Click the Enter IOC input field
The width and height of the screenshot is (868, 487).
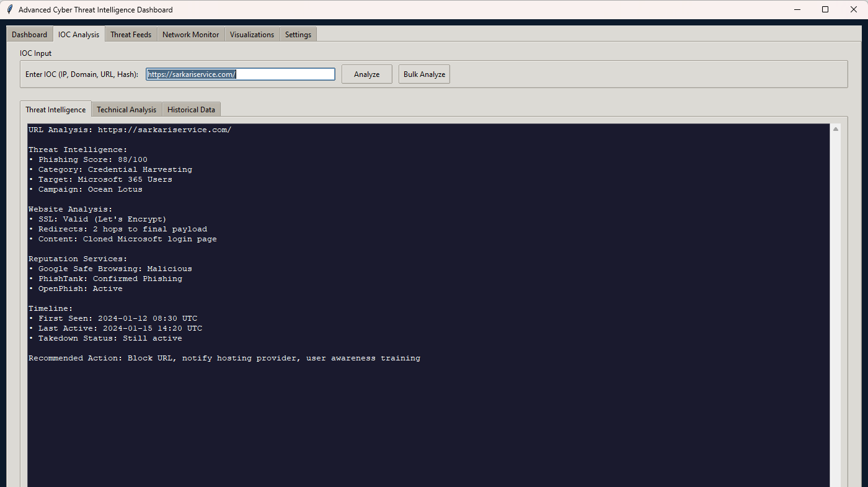click(241, 74)
